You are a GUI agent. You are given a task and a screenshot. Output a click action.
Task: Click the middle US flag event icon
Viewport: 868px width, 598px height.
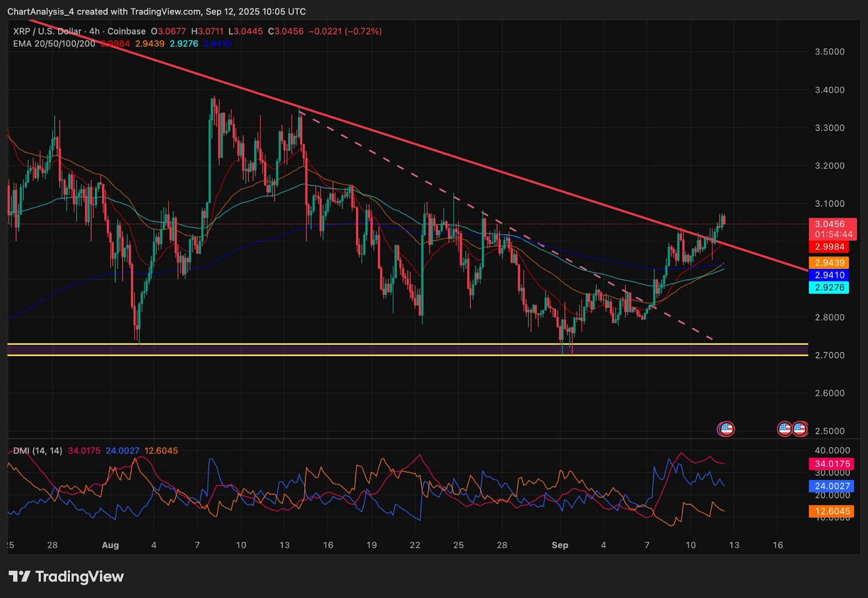click(x=784, y=429)
